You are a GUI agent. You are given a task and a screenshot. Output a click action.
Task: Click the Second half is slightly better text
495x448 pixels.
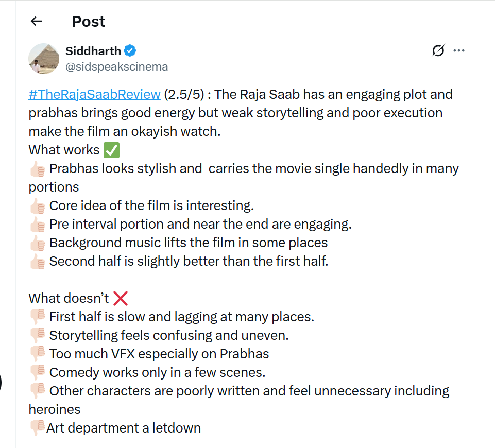(189, 261)
